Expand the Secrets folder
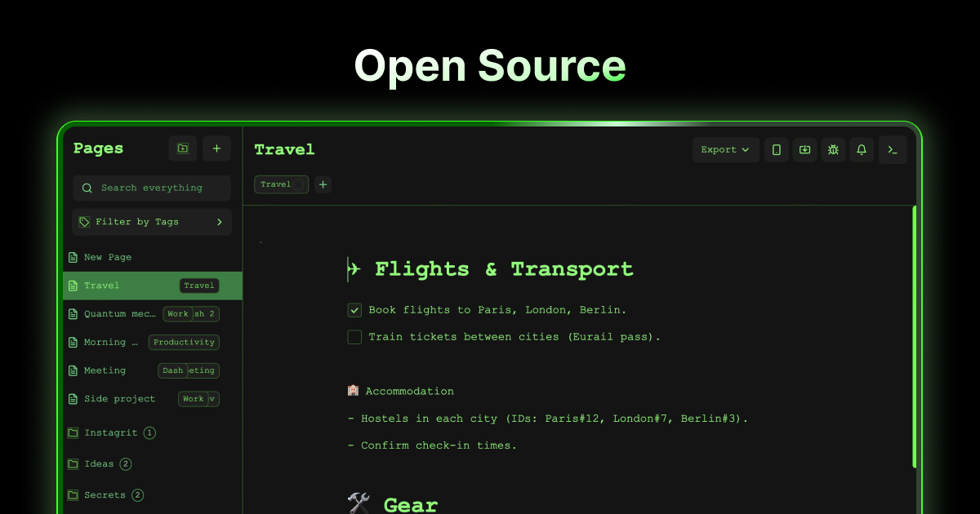The height and width of the screenshot is (514, 980). pyautogui.click(x=105, y=495)
